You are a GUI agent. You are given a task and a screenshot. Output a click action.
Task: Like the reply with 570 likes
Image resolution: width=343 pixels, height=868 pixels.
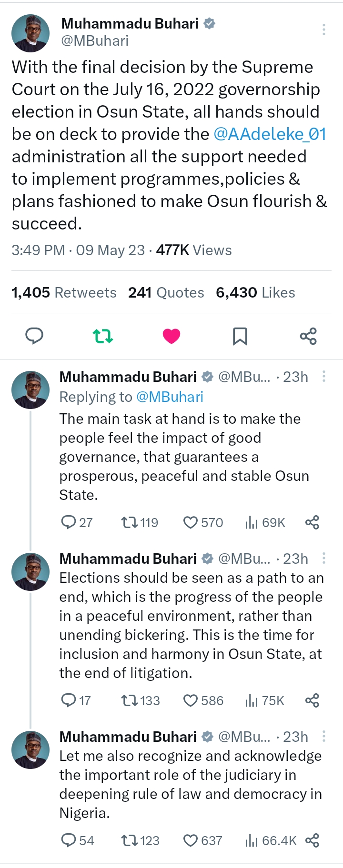[191, 523]
